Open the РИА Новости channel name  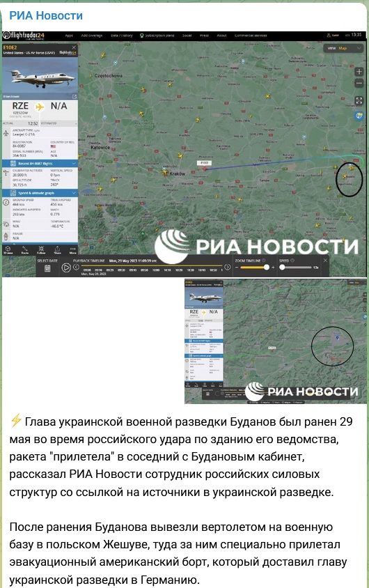coord(46,15)
